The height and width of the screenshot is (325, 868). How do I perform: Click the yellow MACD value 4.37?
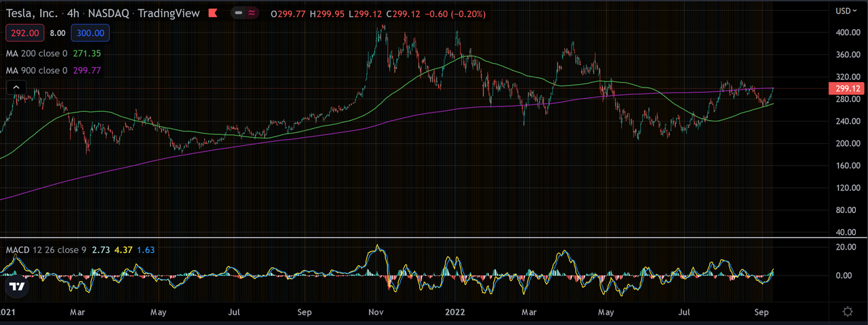(123, 250)
